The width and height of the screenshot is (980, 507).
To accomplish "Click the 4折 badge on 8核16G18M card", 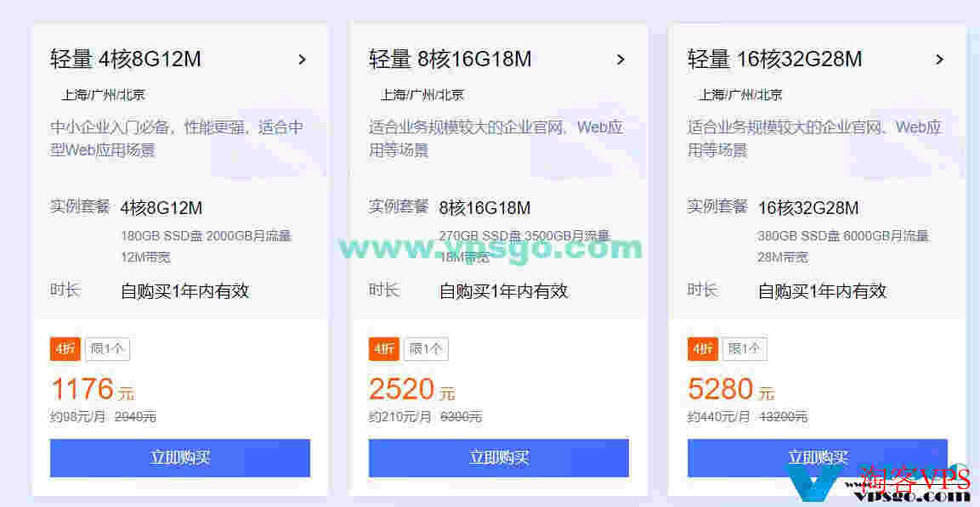I will click(x=383, y=349).
